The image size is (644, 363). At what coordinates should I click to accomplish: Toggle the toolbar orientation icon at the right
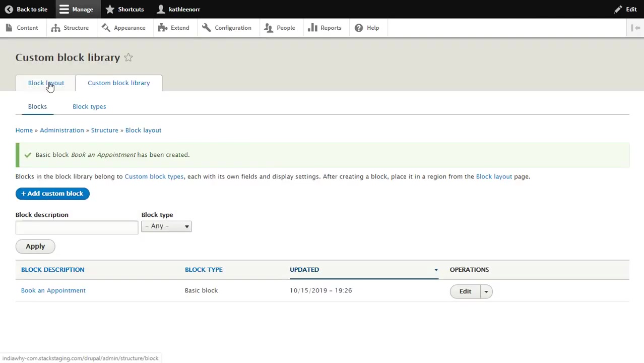tap(636, 28)
